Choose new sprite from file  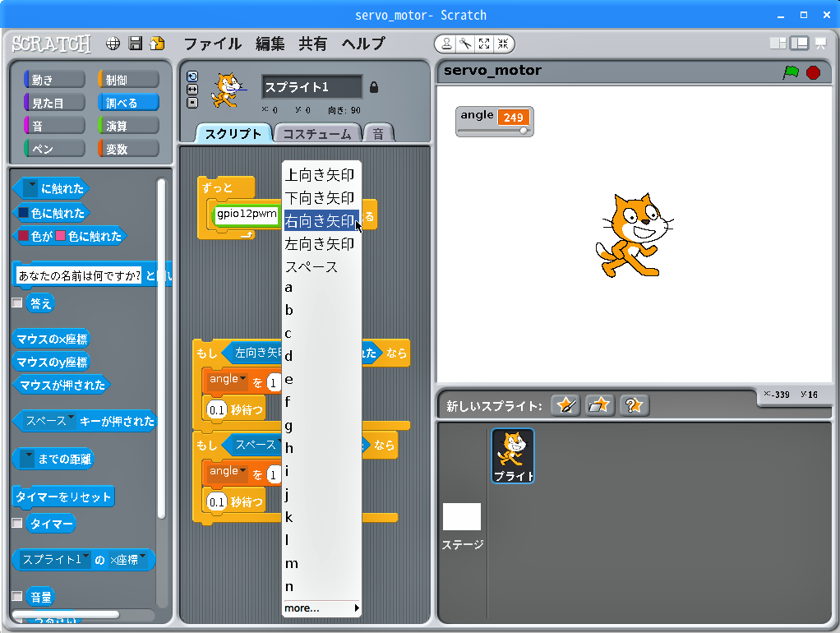(599, 405)
